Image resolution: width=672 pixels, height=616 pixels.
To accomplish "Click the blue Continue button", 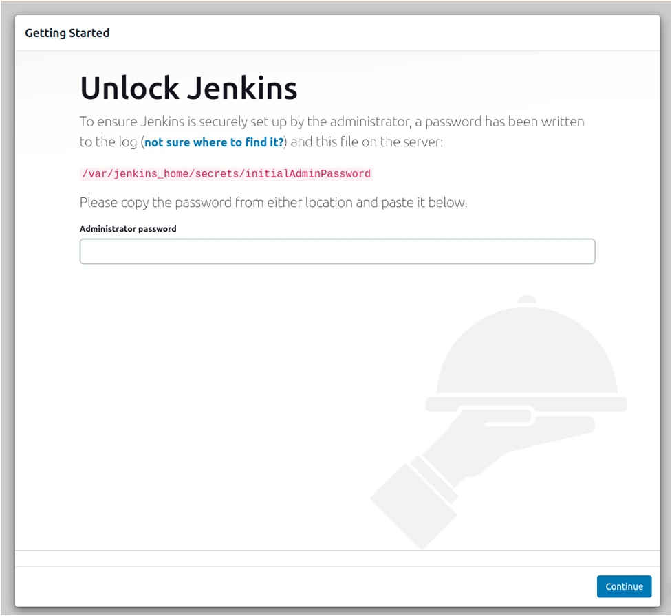I will click(x=623, y=586).
